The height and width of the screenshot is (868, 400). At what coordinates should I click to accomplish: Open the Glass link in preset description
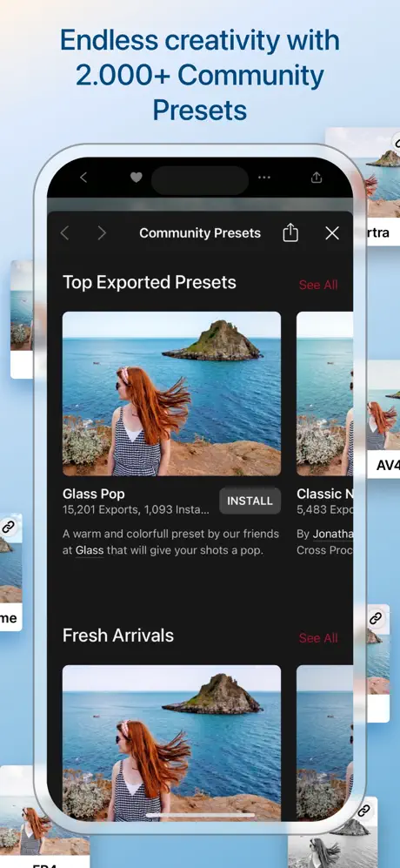pos(89,551)
